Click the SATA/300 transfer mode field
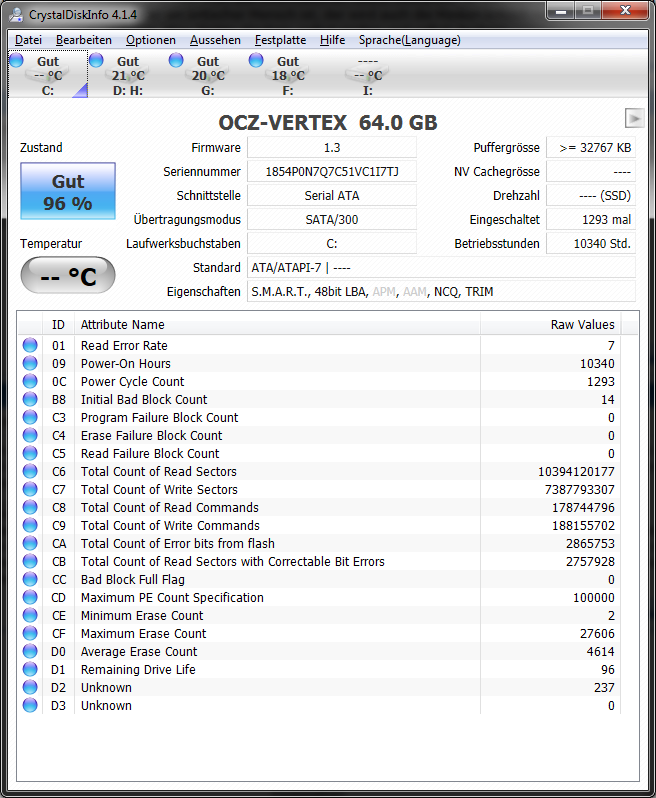656x798 pixels. click(x=332, y=219)
